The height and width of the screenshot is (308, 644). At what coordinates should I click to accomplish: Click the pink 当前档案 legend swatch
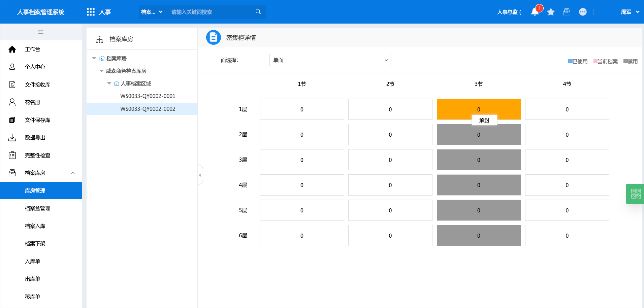click(x=595, y=61)
